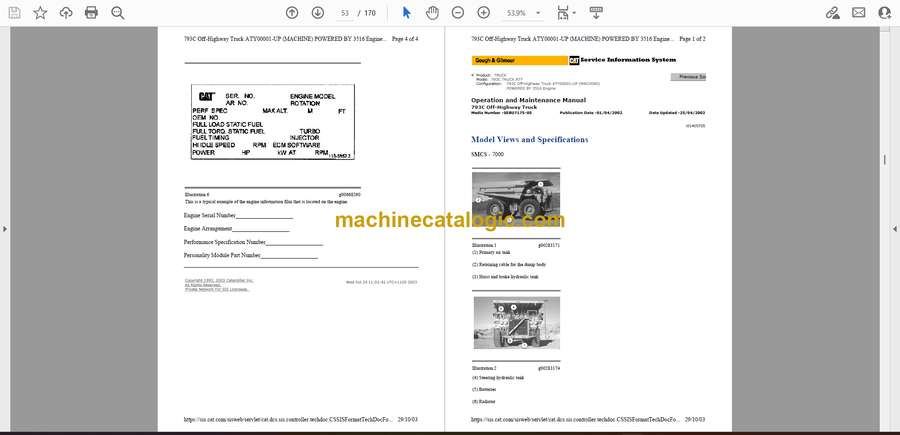This screenshot has height=435, width=900.
Task: Click the 'Service Information System' header text
Action: (x=628, y=60)
